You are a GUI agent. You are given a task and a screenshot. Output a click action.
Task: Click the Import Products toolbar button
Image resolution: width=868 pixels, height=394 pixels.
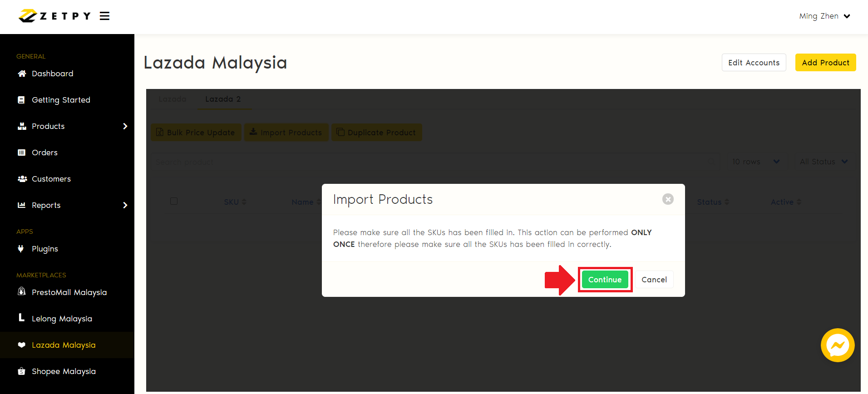(286, 133)
